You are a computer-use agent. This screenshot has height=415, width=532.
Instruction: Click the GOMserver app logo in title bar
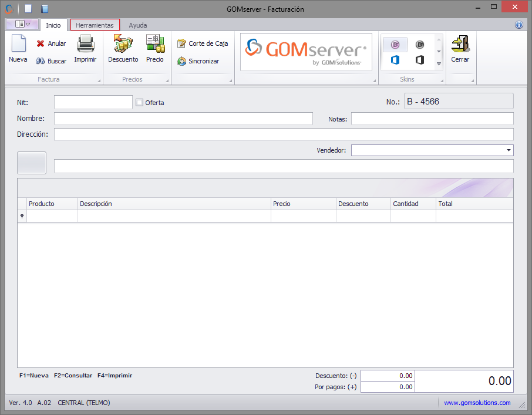pyautogui.click(x=9, y=8)
